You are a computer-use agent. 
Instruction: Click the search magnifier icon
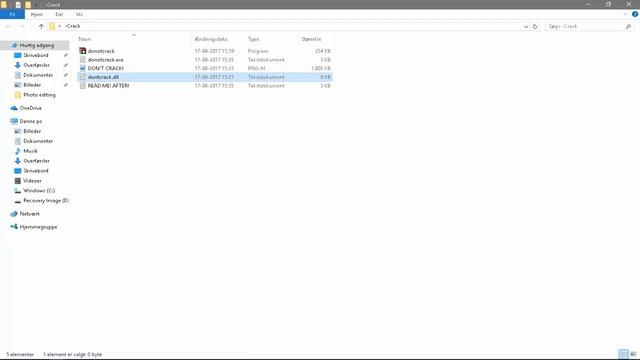(628, 27)
